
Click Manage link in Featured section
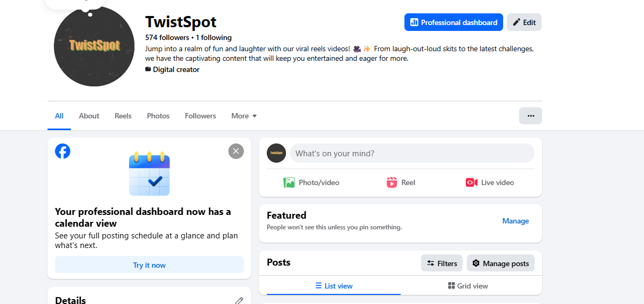515,221
